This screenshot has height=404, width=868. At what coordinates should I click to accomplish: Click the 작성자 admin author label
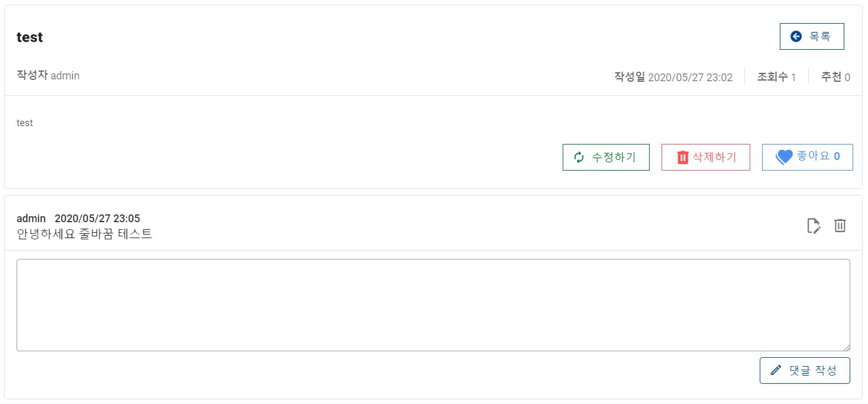tap(48, 76)
